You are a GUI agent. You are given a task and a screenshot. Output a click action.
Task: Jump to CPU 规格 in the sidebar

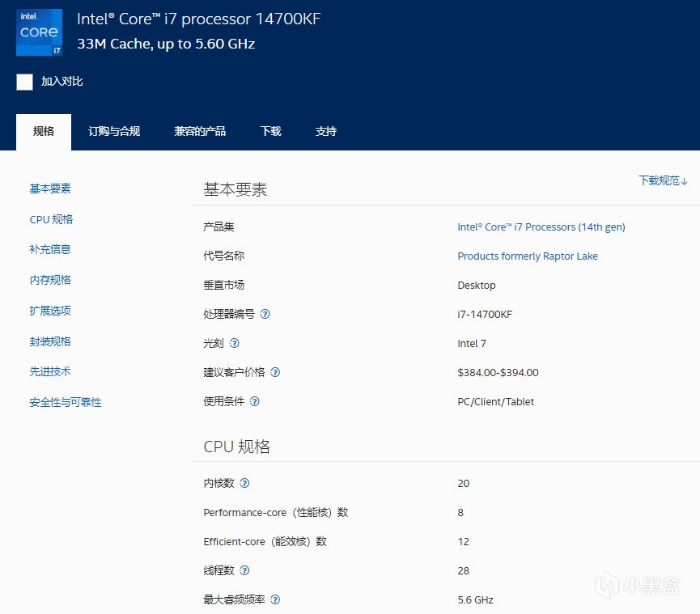51,219
